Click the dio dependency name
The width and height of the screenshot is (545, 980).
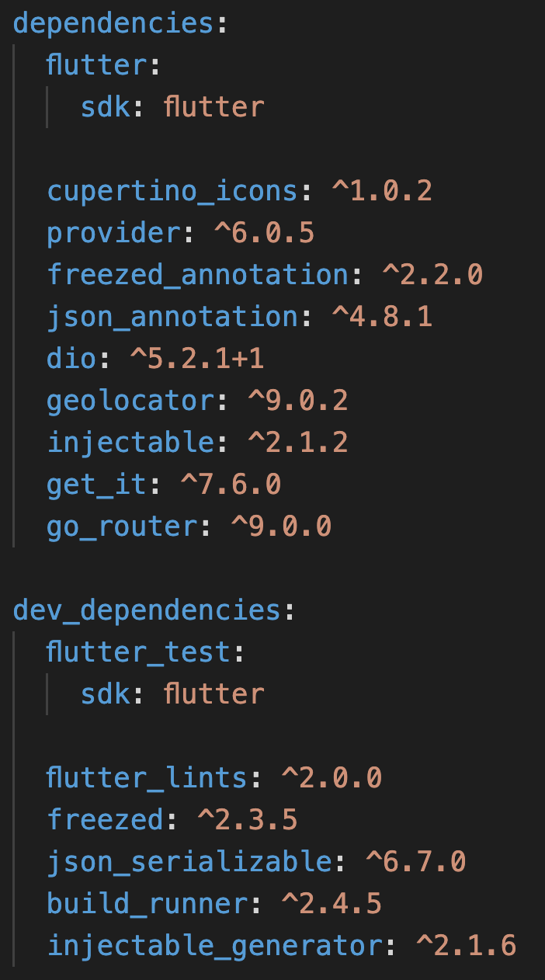click(x=71, y=359)
